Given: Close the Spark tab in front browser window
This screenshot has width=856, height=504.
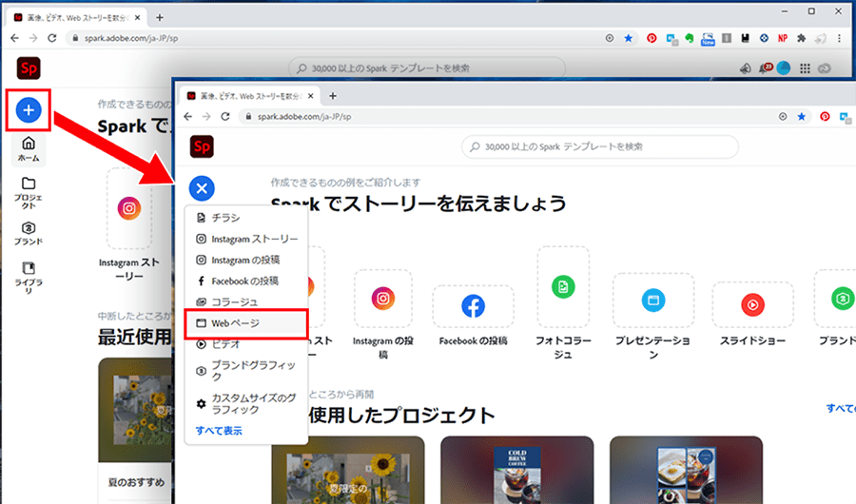Looking at the screenshot, I should click(311, 96).
